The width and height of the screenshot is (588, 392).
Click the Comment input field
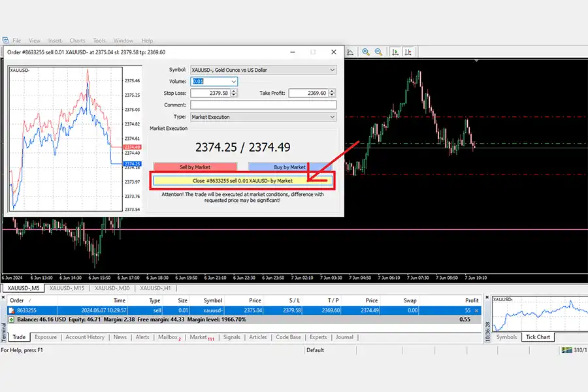coord(263,105)
